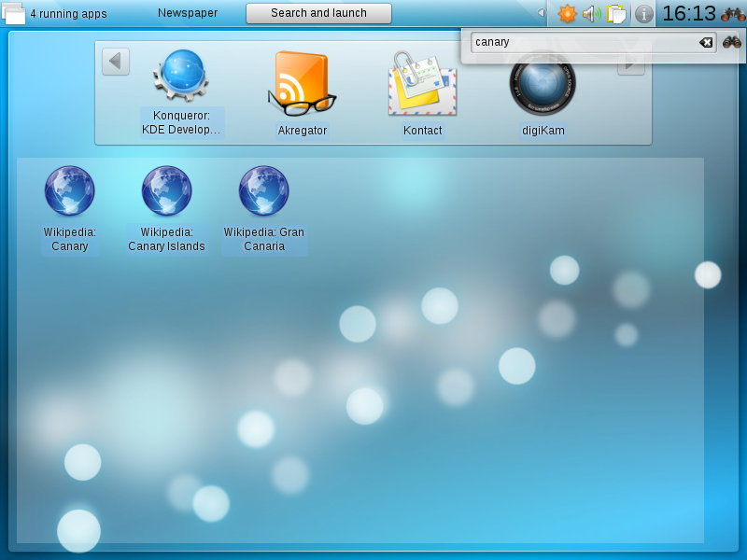The width and height of the screenshot is (747, 560).
Task: Click binoculars icon in top panel corner
Action: pyautogui.click(x=733, y=14)
